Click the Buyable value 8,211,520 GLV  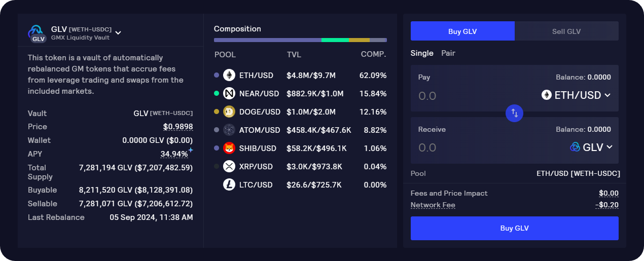point(136,190)
